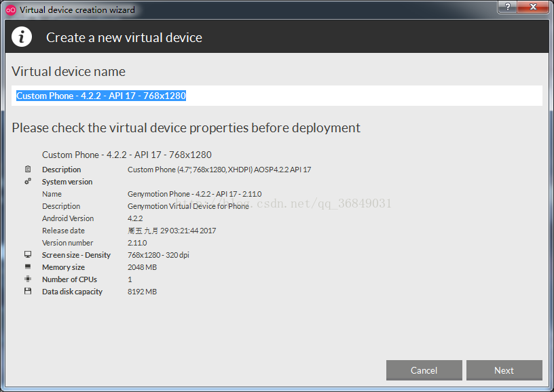
Task: Click the CPU icon beside Number of CPUs
Action: click(x=28, y=279)
